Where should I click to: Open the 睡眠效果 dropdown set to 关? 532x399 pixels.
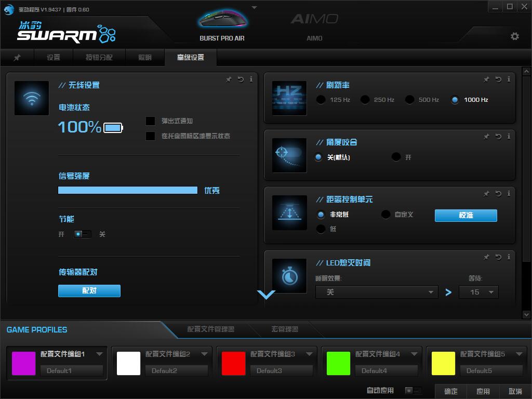pyautogui.click(x=377, y=292)
